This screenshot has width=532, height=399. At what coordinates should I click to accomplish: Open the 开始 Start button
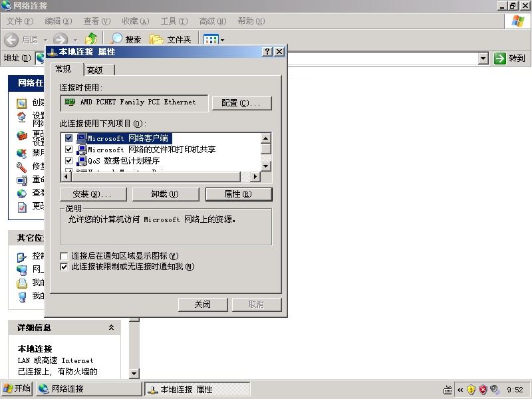pyautogui.click(x=17, y=388)
